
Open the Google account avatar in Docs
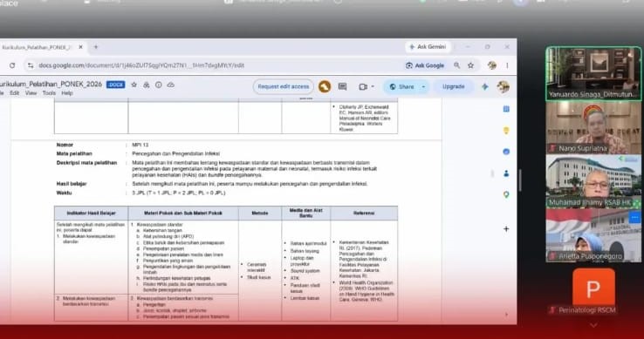click(504, 86)
